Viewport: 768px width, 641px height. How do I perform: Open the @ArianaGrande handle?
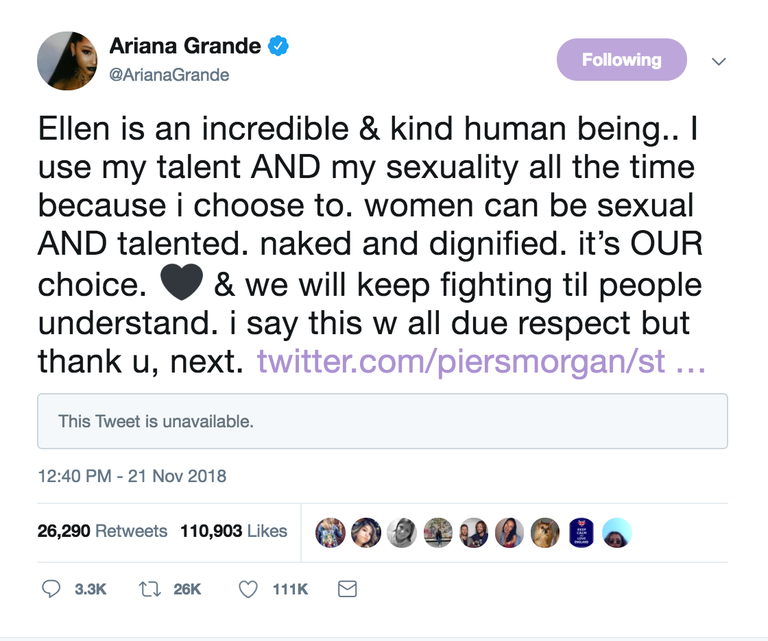(169, 75)
